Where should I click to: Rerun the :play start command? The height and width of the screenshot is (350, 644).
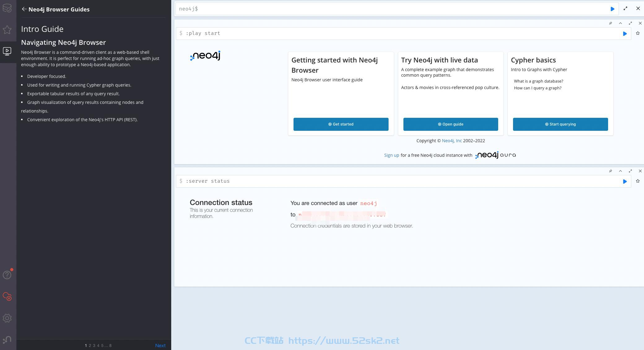click(625, 34)
